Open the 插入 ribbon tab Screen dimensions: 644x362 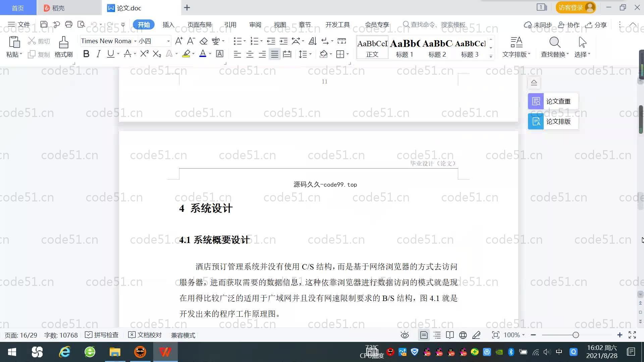[168, 24]
